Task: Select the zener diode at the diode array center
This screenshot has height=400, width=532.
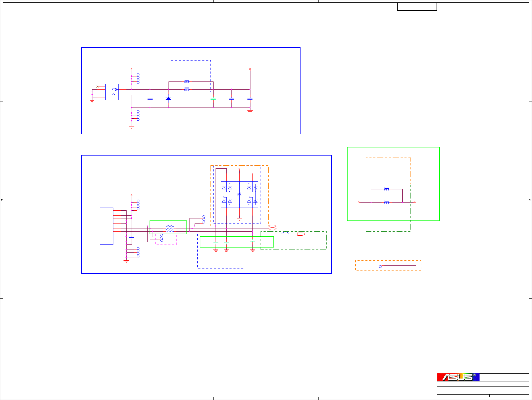Action: coord(240,194)
